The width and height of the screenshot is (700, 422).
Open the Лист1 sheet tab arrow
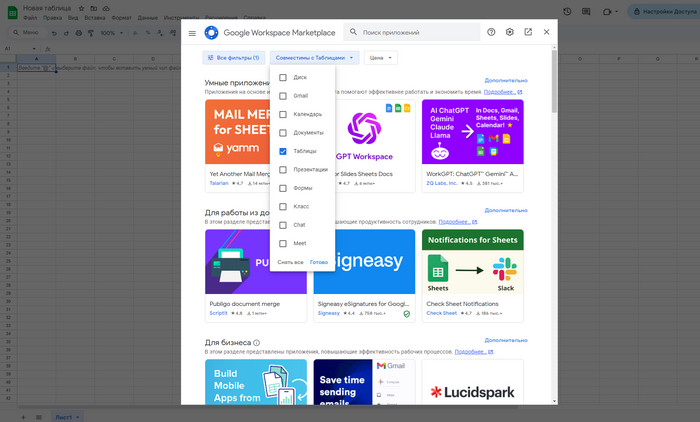(78, 417)
